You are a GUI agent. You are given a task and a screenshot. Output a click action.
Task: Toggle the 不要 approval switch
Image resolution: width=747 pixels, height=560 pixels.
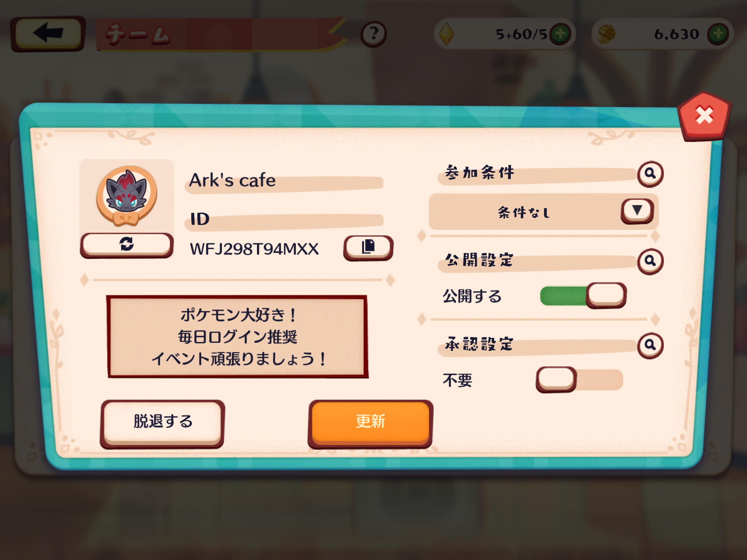[x=580, y=380]
